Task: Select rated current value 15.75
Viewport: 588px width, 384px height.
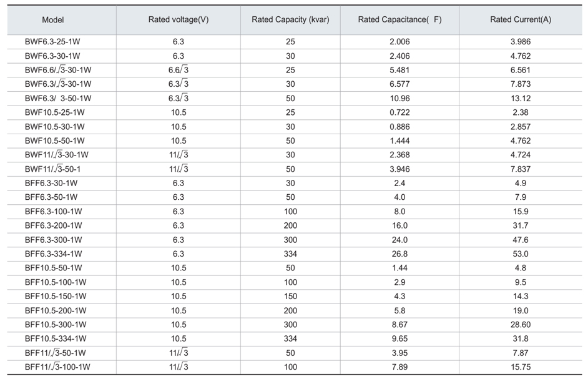Action: [x=521, y=367]
